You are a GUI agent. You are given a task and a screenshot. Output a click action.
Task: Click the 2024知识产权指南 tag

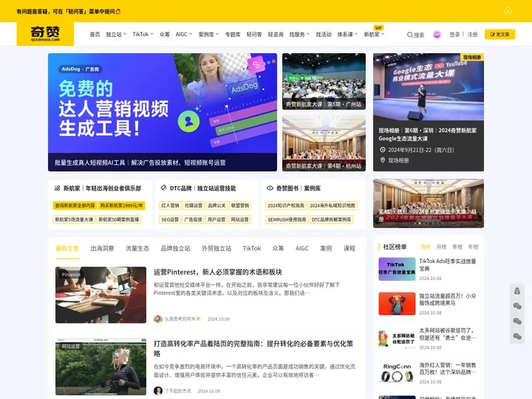click(286, 205)
